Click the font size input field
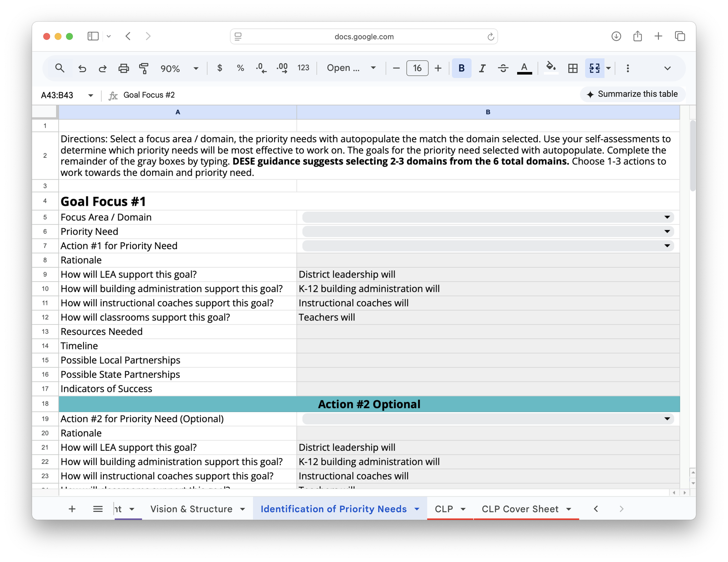The height and width of the screenshot is (562, 728). 417,68
